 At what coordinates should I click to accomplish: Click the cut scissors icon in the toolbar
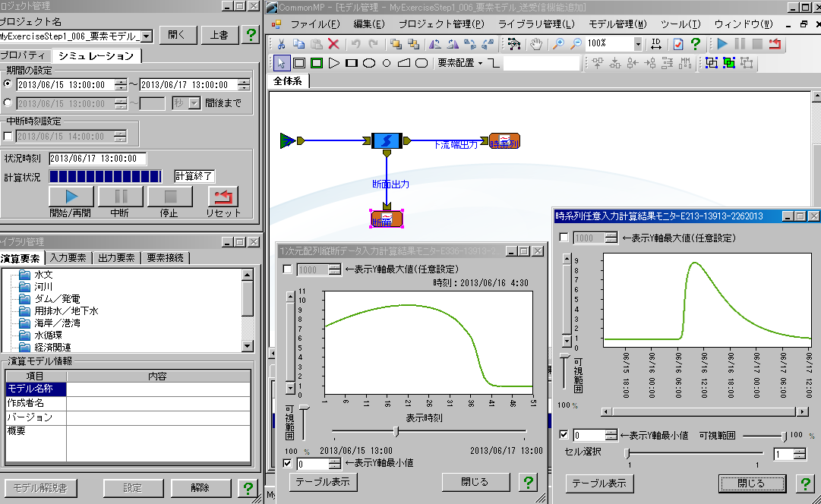(x=281, y=44)
